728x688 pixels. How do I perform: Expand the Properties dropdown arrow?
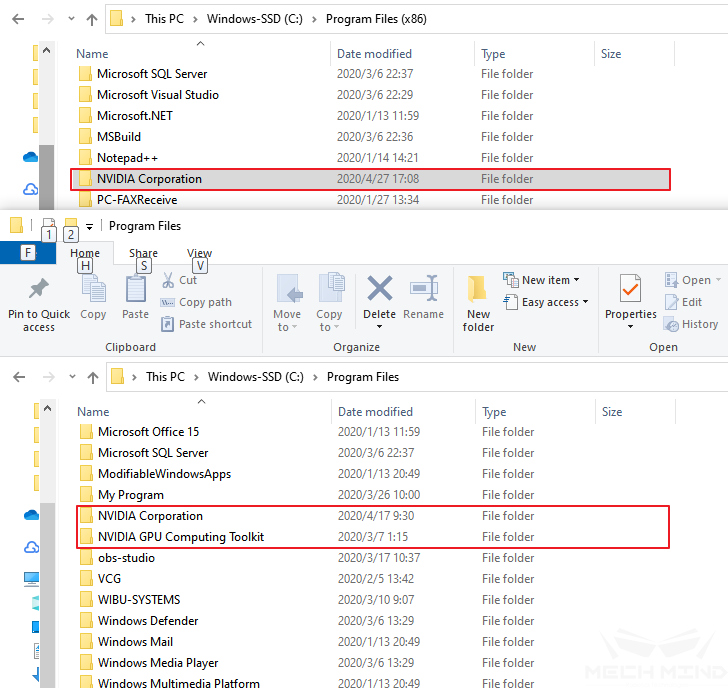[x=630, y=327]
